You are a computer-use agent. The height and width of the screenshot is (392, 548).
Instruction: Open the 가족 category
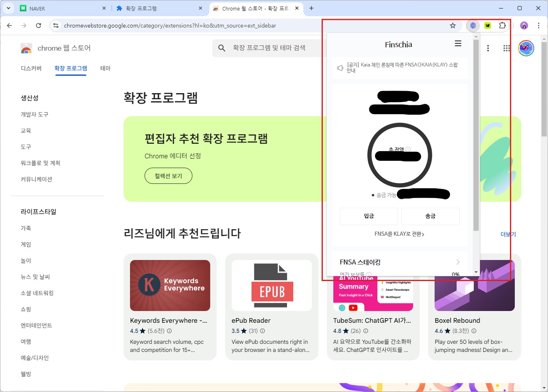tap(26, 228)
